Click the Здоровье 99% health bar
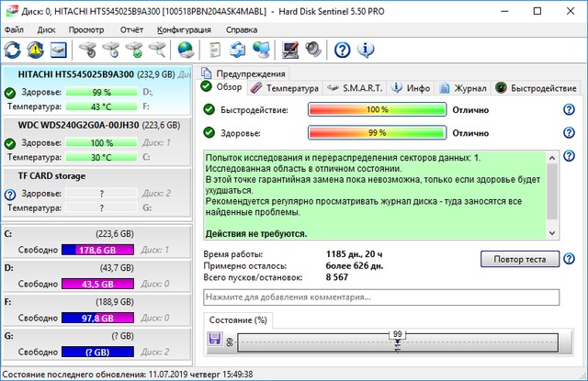 point(376,132)
